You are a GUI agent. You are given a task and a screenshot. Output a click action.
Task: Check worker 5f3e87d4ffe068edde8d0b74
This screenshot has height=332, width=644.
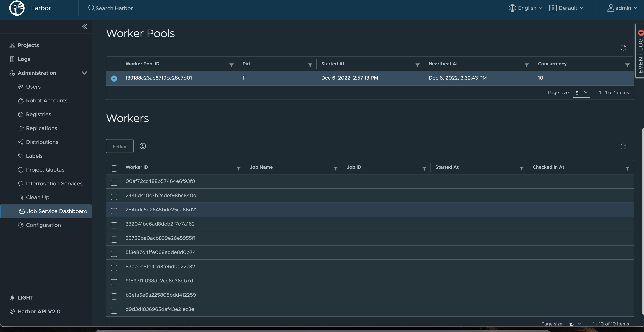[114, 254]
